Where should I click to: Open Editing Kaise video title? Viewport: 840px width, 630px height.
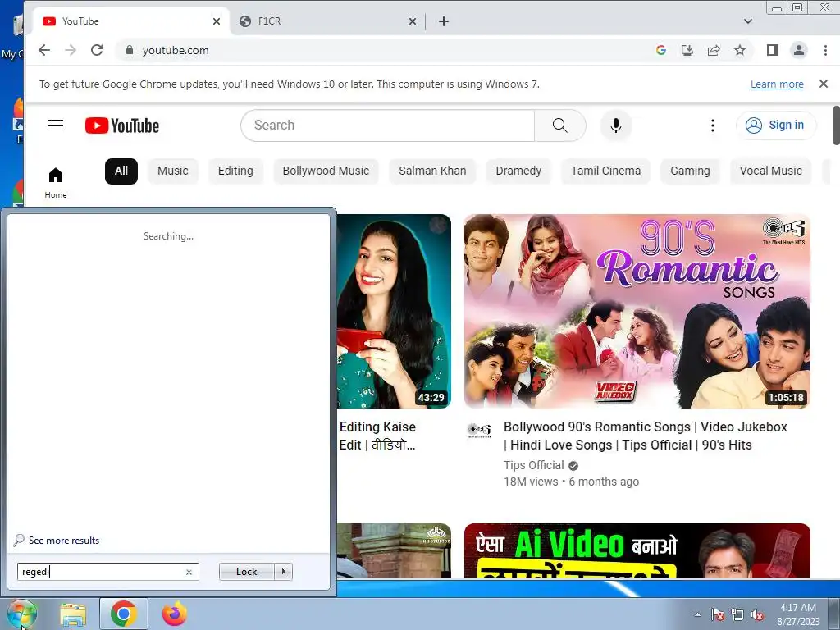[377, 436]
